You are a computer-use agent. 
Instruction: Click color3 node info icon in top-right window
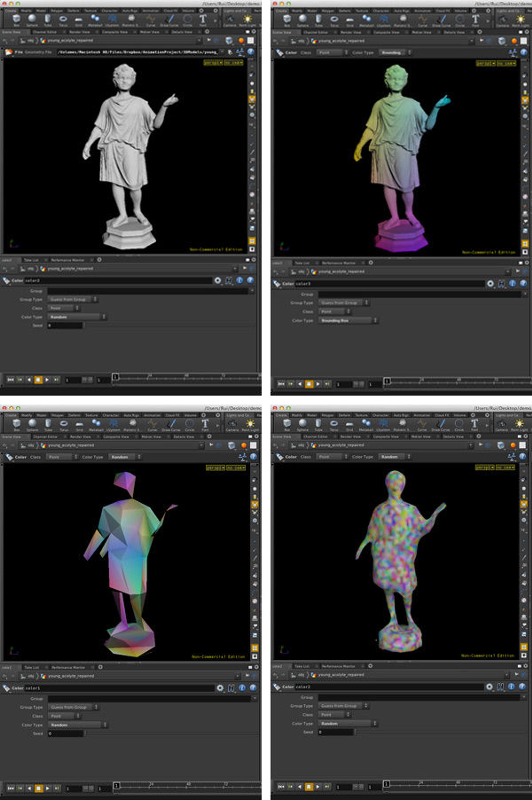coord(512,283)
